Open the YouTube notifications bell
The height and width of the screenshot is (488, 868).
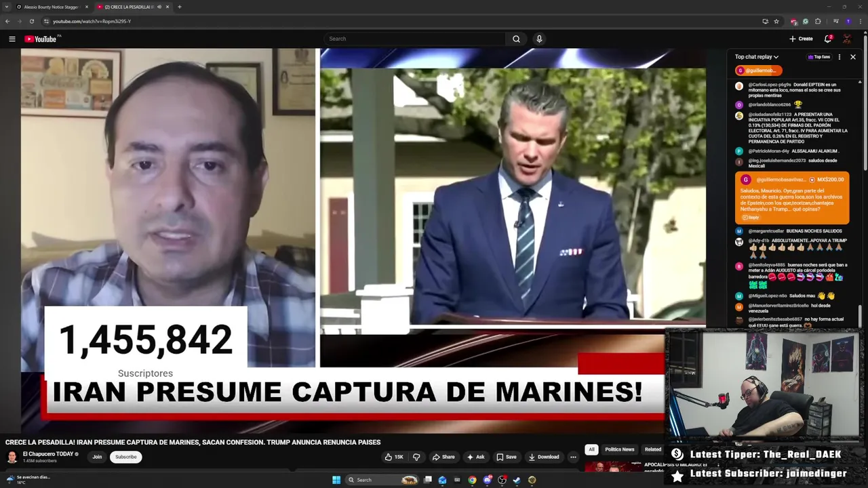[x=828, y=39]
